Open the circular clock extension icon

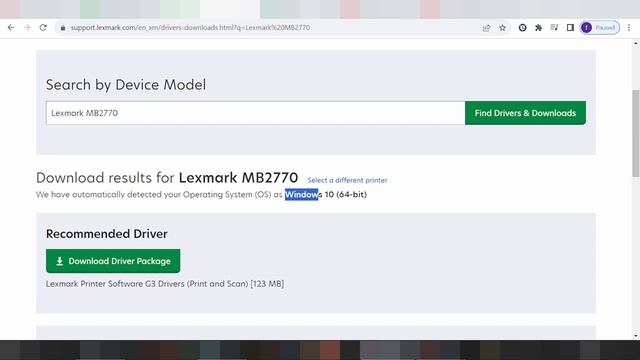522,28
